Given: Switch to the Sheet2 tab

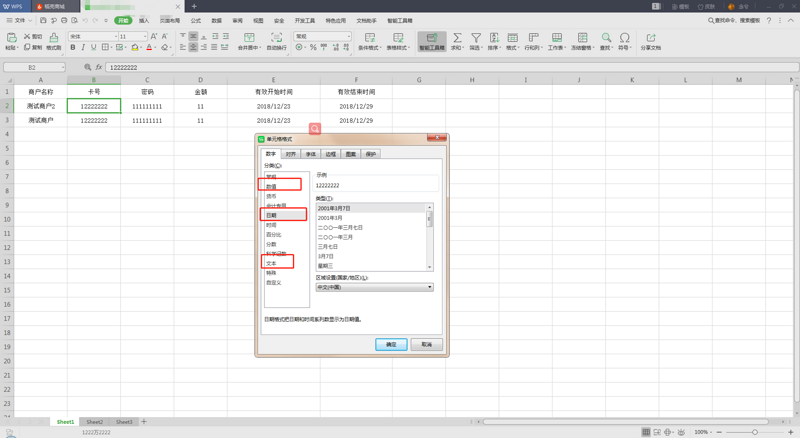Looking at the screenshot, I should click(x=94, y=422).
